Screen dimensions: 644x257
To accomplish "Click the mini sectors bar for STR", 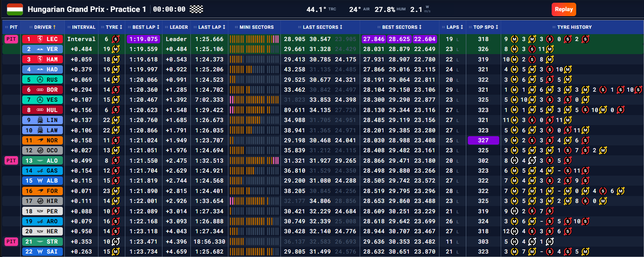I will 254,242.
